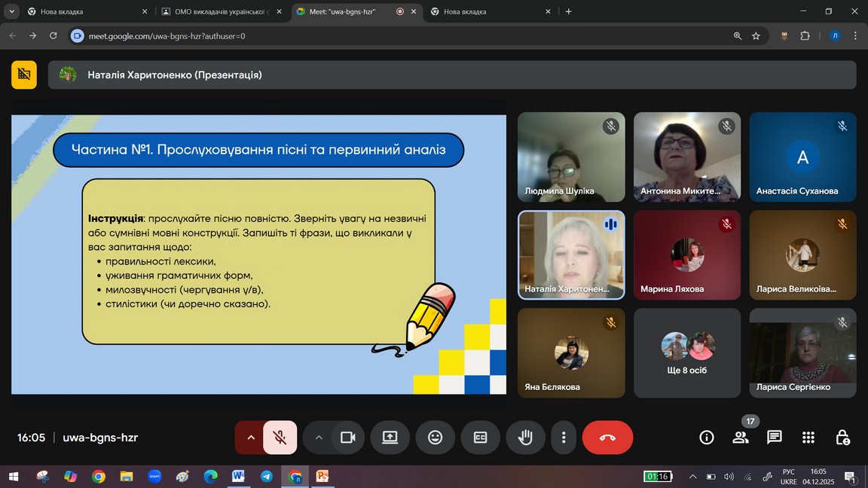Expand audio settings arrow next to microphone
The height and width of the screenshot is (488, 868).
250,438
